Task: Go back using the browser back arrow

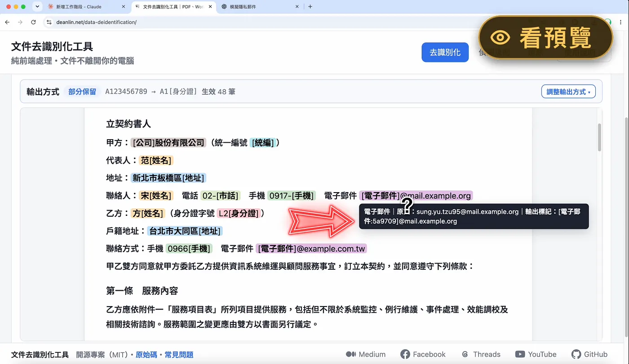Action: (x=7, y=22)
